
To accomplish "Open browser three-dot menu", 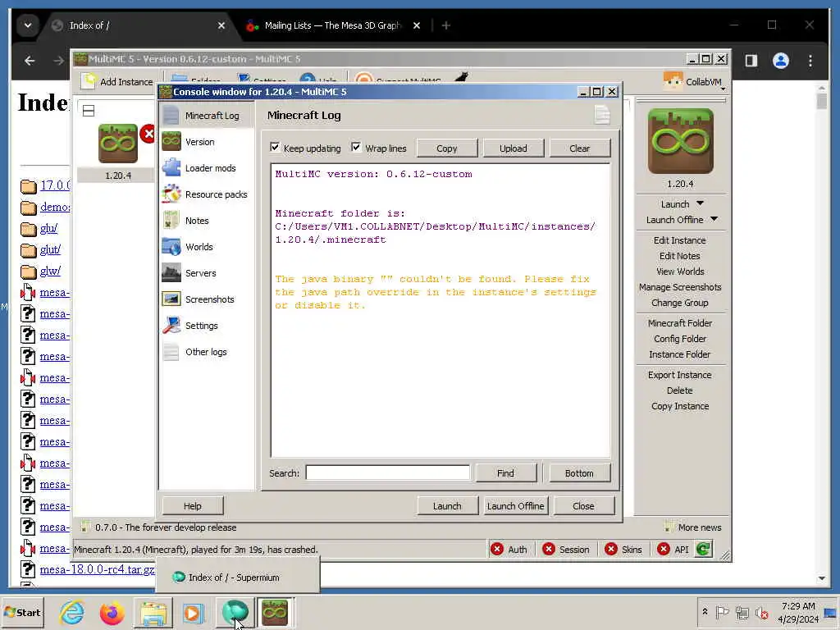I will pyautogui.click(x=810, y=61).
